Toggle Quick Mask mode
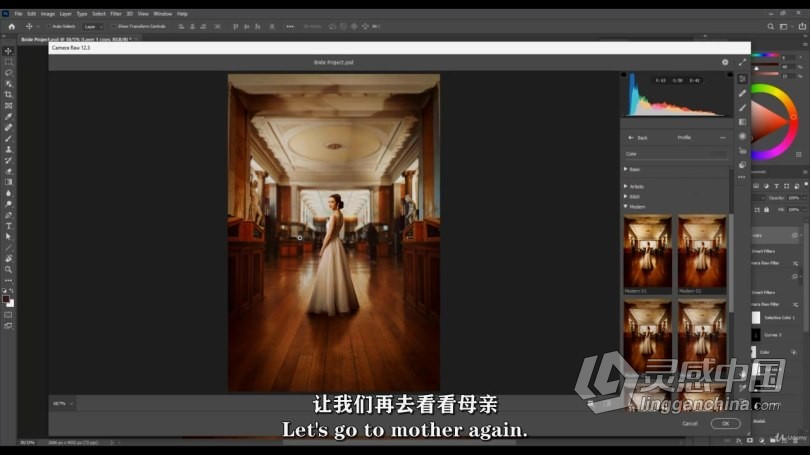 click(8, 315)
